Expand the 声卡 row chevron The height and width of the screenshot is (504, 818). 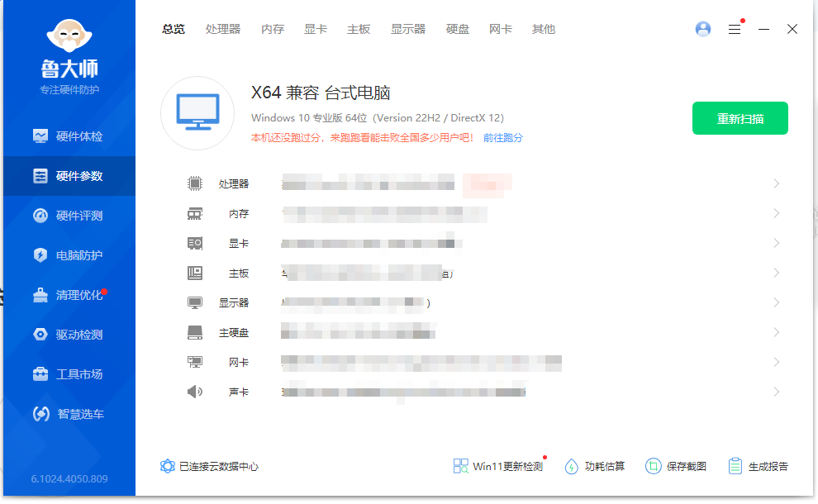[776, 392]
